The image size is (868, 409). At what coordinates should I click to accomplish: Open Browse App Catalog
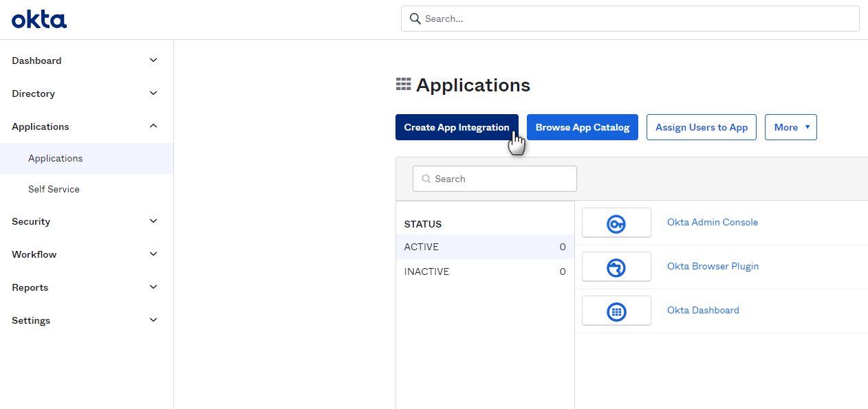pyautogui.click(x=582, y=127)
